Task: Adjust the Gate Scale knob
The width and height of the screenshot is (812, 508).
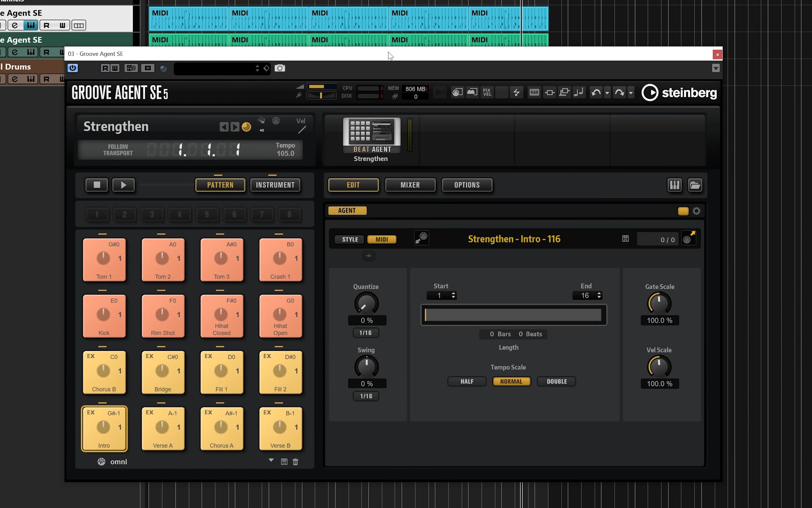Action: 659,303
